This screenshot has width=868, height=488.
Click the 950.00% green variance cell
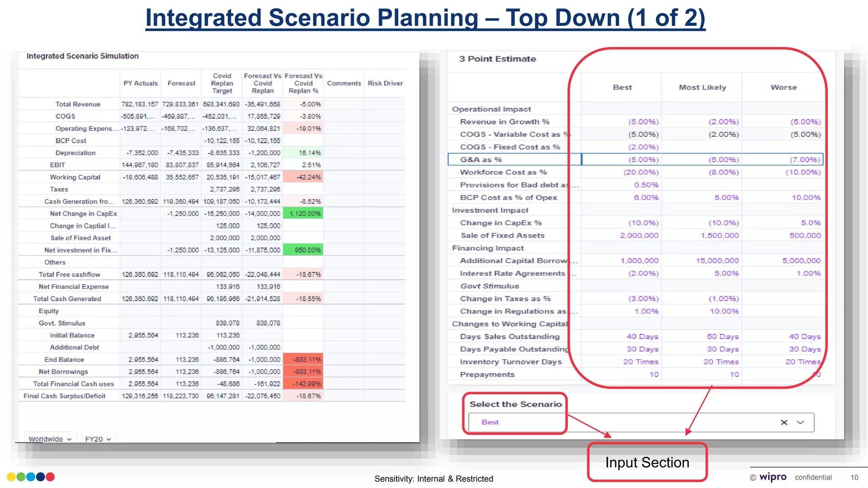[x=303, y=250]
